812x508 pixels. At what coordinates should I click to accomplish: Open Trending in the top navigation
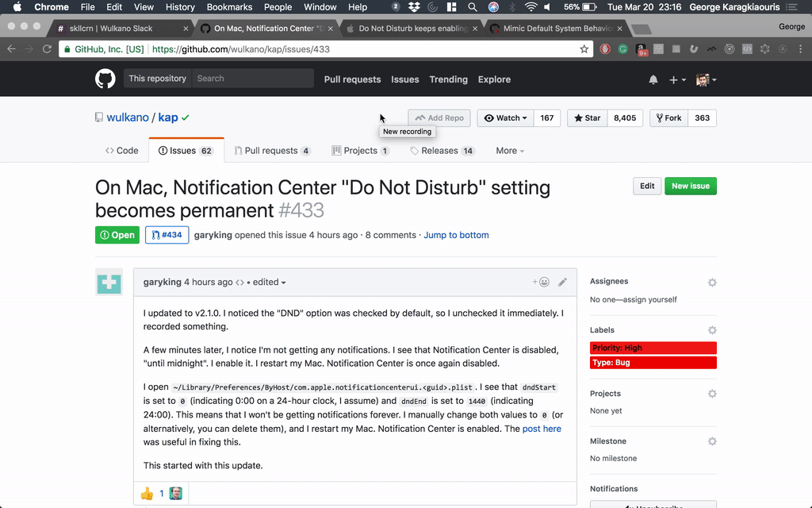[x=449, y=80]
